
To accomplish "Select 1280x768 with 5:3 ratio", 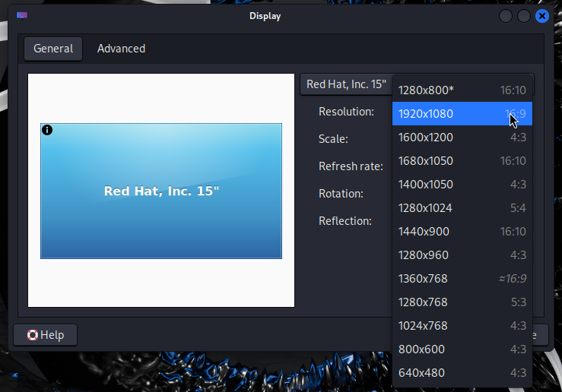I will pos(462,302).
